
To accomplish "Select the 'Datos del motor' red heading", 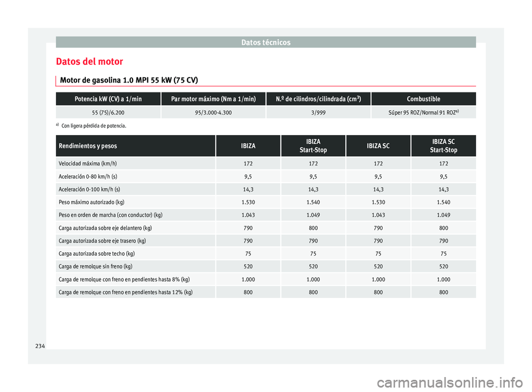I will [90, 61].
